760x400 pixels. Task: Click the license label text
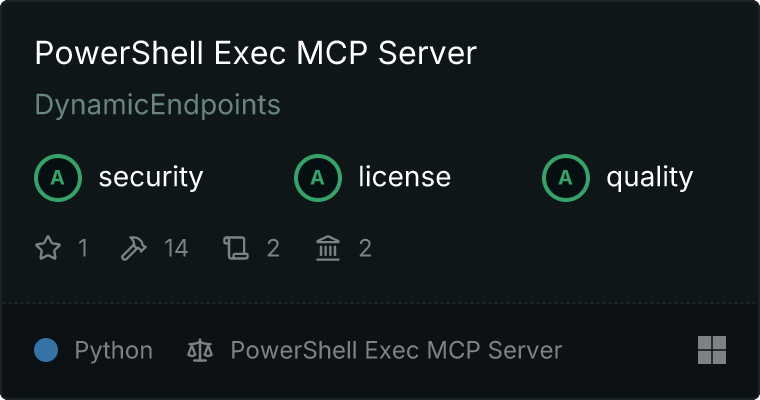pyautogui.click(x=405, y=176)
